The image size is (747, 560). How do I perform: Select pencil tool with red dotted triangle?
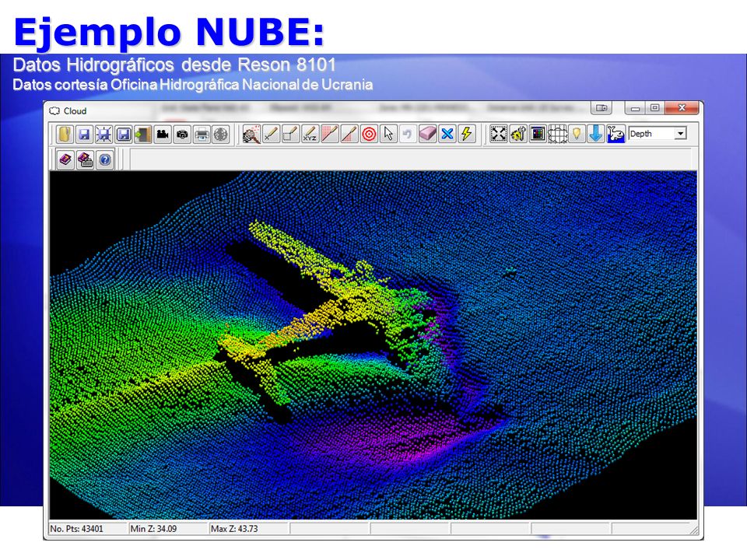[349, 135]
